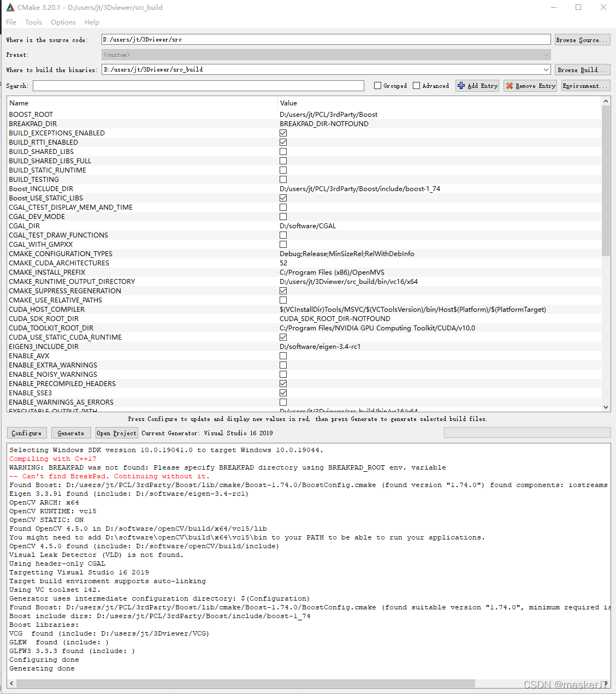Expand the Current Generator selection via Configure dialog
Viewport: 616px width, 694px height.
[x=26, y=432]
